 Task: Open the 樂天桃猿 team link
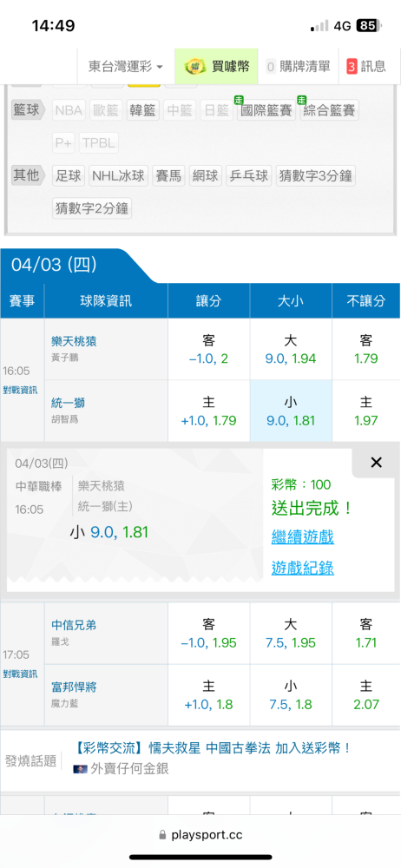(75, 341)
